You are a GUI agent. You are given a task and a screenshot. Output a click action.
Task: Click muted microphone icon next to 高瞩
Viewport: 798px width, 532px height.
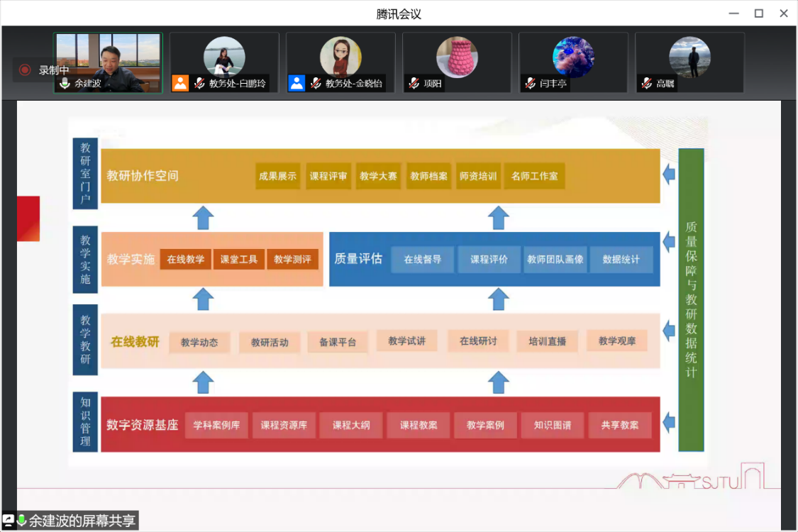[647, 84]
